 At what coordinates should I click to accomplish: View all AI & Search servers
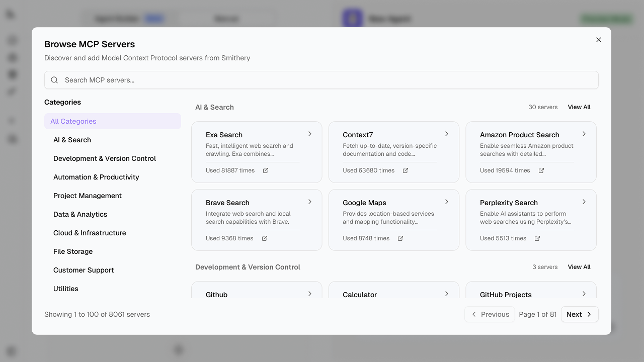(579, 107)
